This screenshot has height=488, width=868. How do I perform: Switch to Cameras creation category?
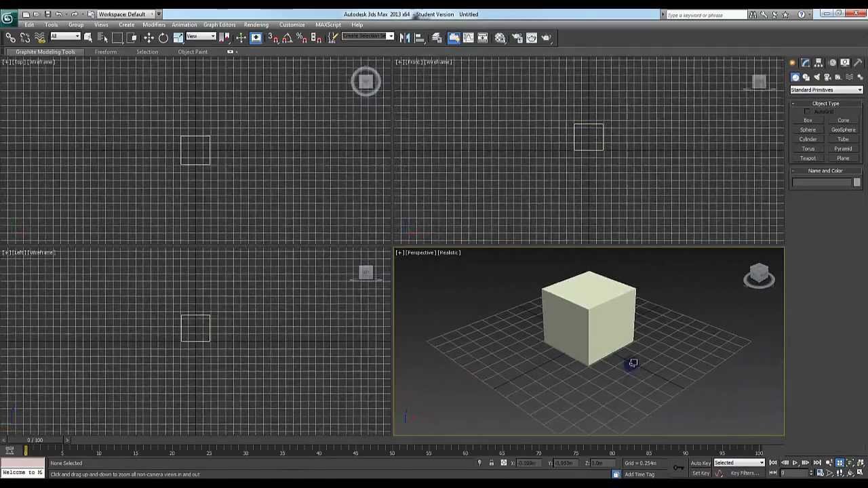(827, 77)
